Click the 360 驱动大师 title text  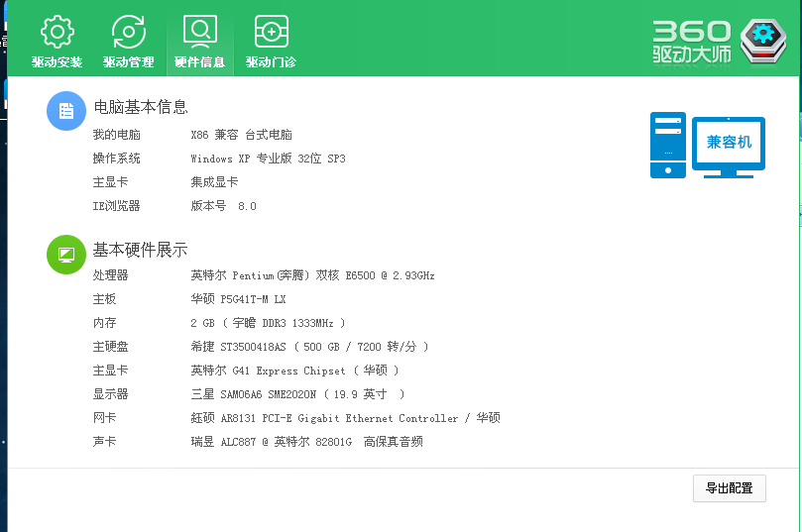pos(692,43)
